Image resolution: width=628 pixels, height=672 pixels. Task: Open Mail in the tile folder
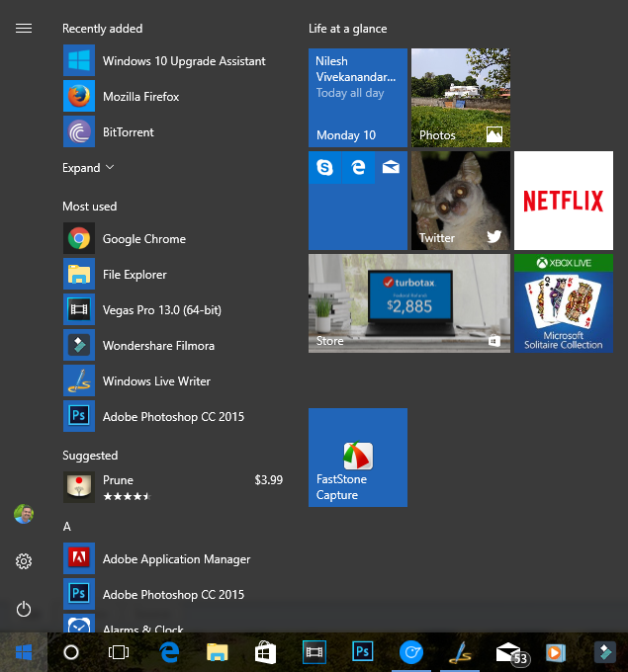[x=391, y=167]
